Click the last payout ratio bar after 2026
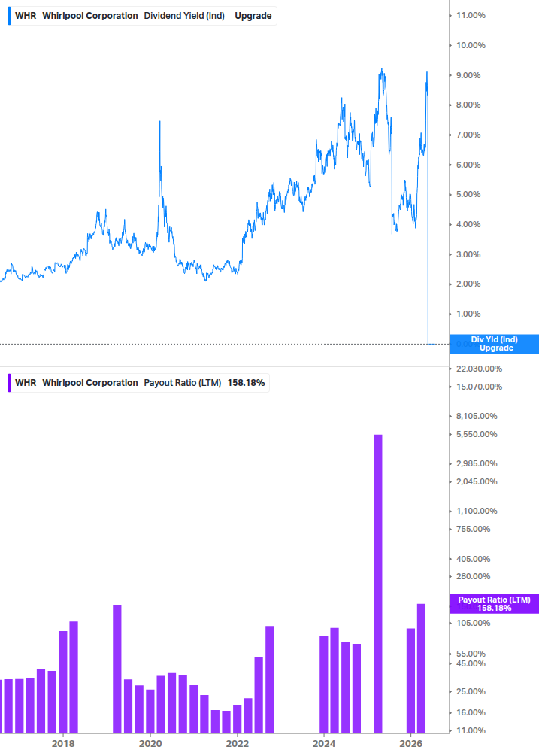 [422, 668]
